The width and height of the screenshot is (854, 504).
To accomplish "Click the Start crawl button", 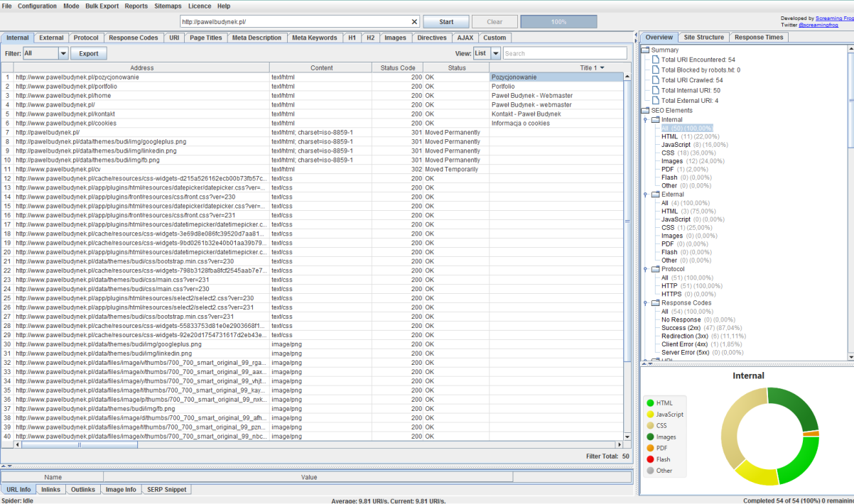I will [446, 22].
